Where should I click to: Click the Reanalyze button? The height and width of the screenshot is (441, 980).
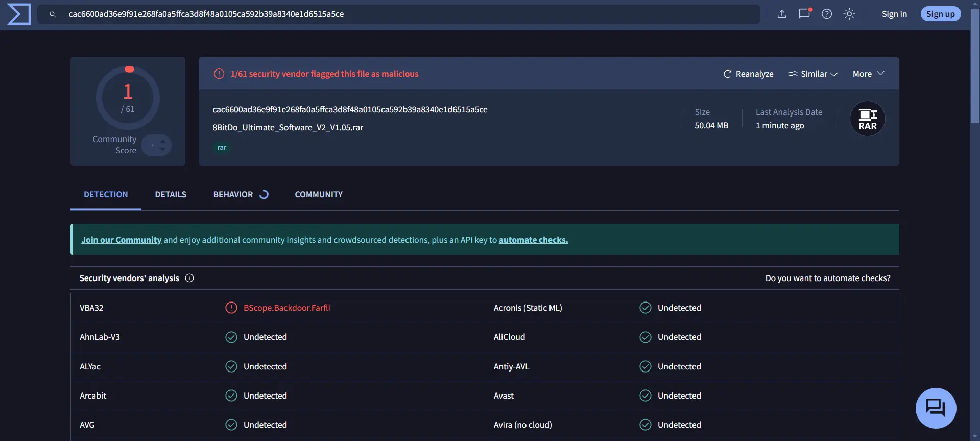tap(748, 74)
